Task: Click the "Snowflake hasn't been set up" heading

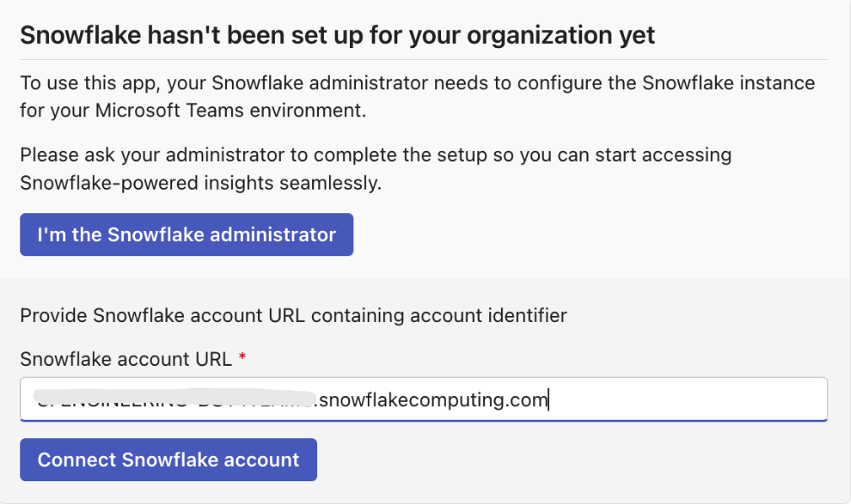Action: click(x=337, y=35)
